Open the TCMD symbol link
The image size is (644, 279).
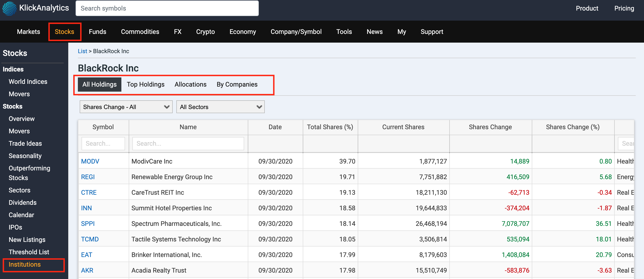pyautogui.click(x=90, y=239)
